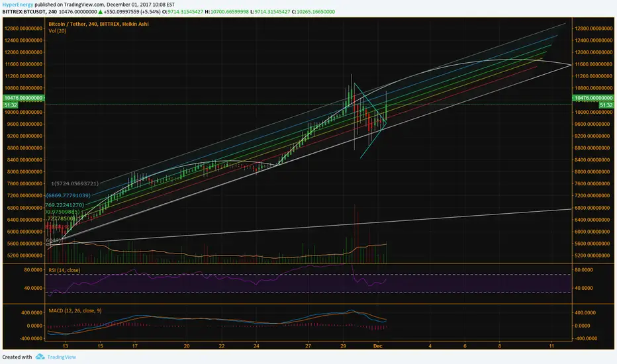617x364 pixels.
Task: Open the HyperEnergy author link
Action: pyautogui.click(x=18, y=5)
